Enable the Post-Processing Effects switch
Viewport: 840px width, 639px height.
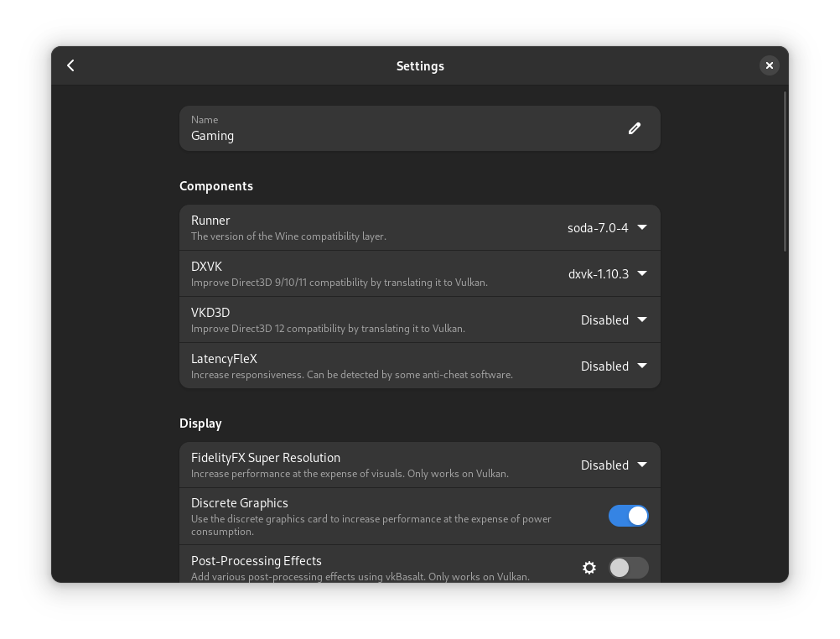[629, 568]
